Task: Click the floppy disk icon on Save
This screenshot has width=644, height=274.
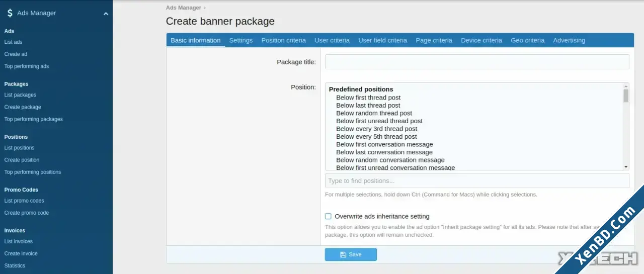Action: pyautogui.click(x=343, y=254)
